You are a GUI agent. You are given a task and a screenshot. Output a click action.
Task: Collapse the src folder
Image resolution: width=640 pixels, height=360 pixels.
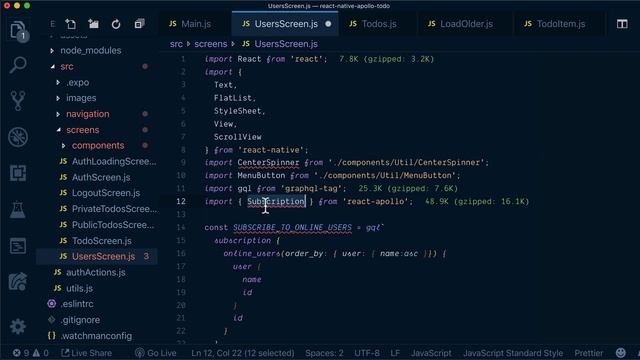(67, 67)
